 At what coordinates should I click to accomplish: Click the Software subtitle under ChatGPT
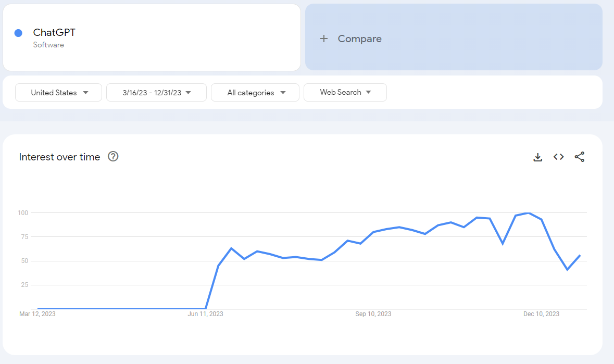tap(48, 45)
